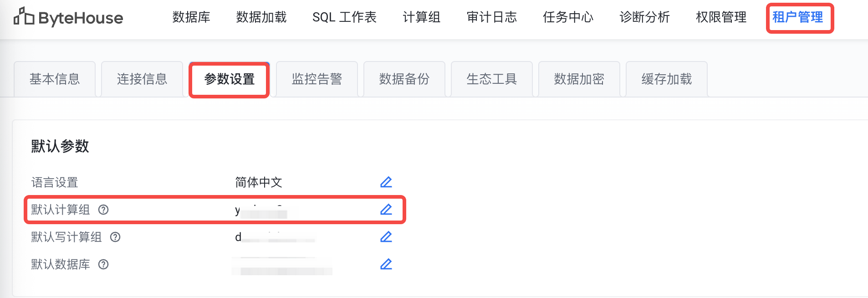Open 权限管理 in the navigation bar
Screen dimensions: 868x298
click(x=721, y=17)
